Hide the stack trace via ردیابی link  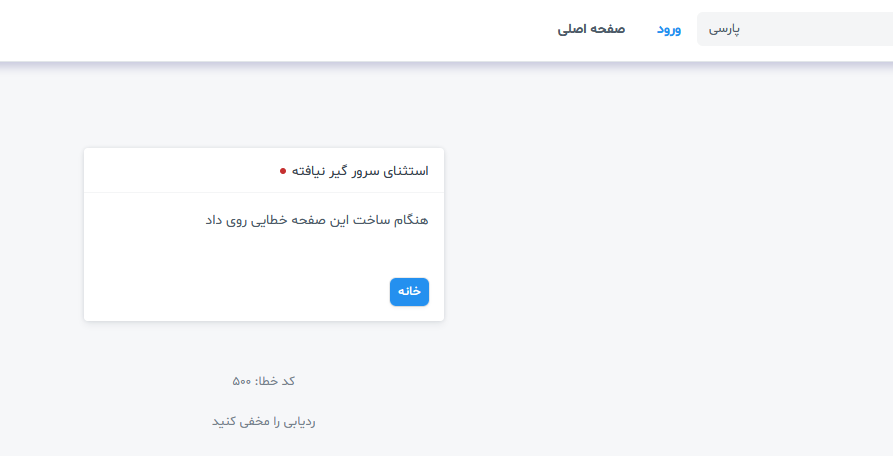coord(264,421)
